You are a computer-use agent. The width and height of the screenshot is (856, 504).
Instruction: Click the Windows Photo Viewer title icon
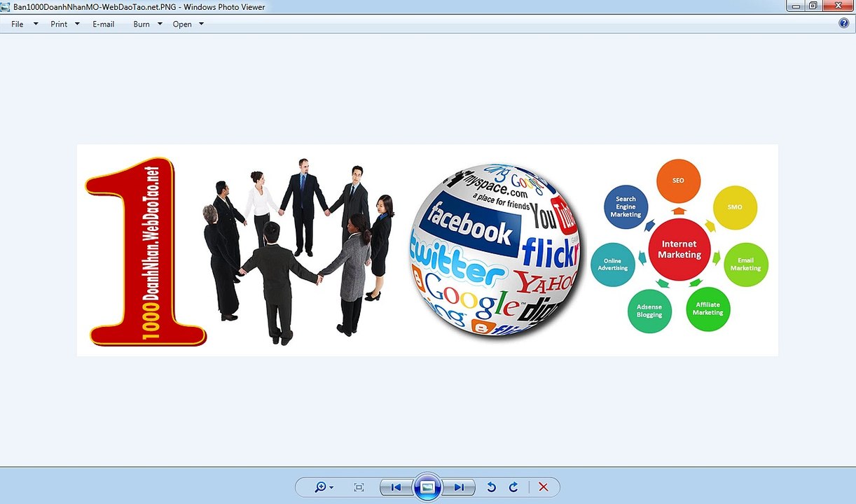click(x=6, y=6)
